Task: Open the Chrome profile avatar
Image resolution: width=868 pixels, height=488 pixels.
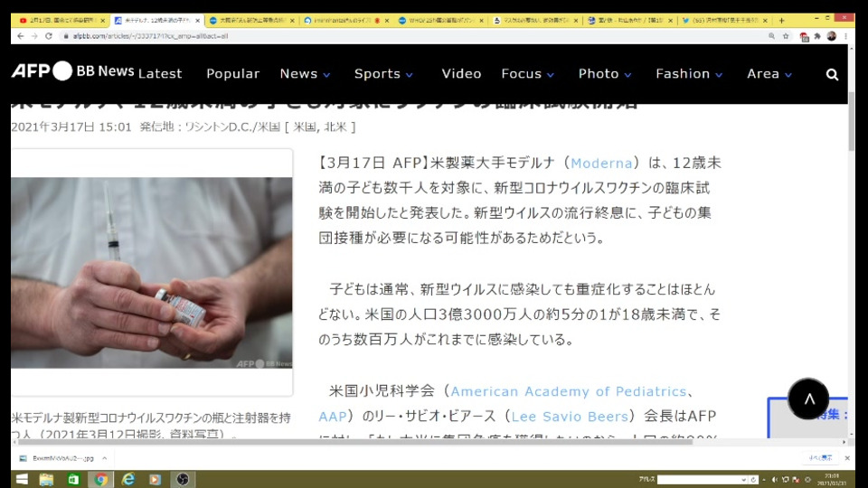Action: coord(832,36)
